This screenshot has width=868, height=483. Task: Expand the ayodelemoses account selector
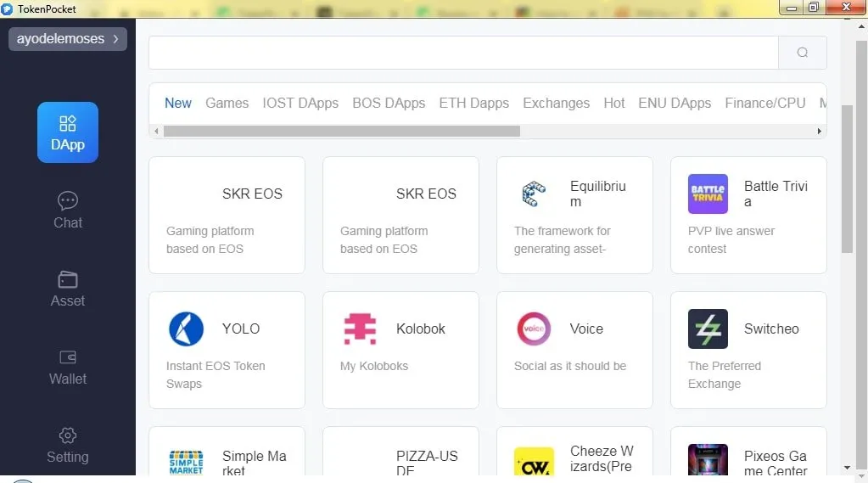pyautogui.click(x=68, y=39)
